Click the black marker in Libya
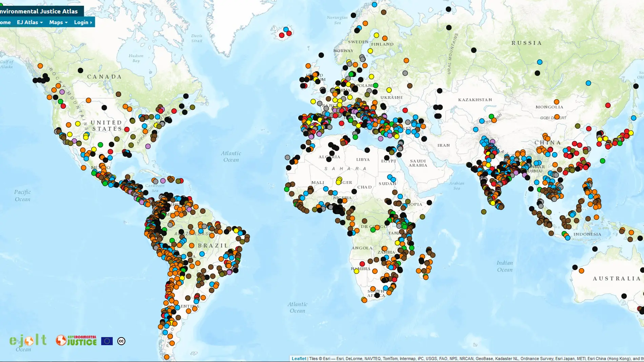Image resolution: width=644 pixels, height=362 pixels. (x=367, y=150)
